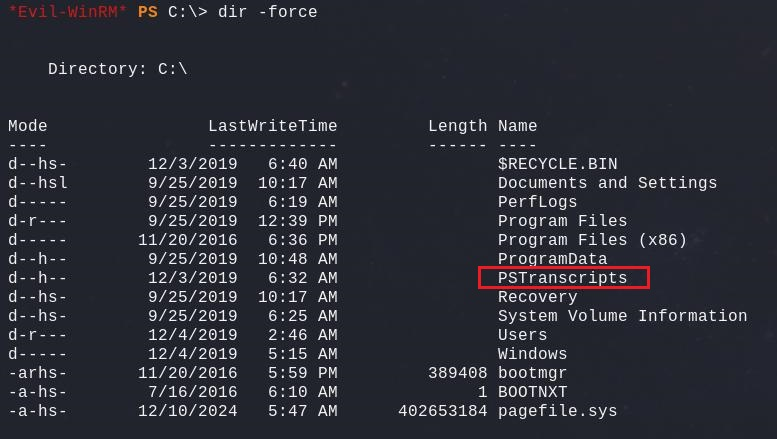
Task: Click the highlighted PSTranscripts directory name
Action: tap(563, 278)
